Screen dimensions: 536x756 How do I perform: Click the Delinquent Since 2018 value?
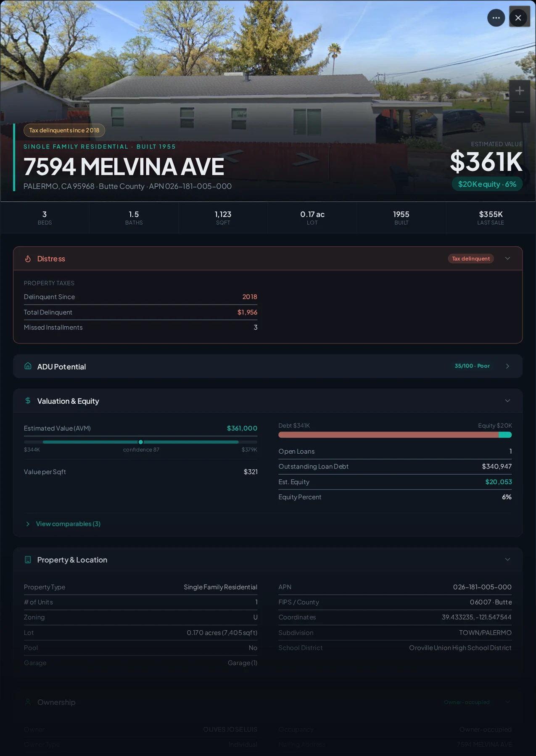click(x=250, y=297)
